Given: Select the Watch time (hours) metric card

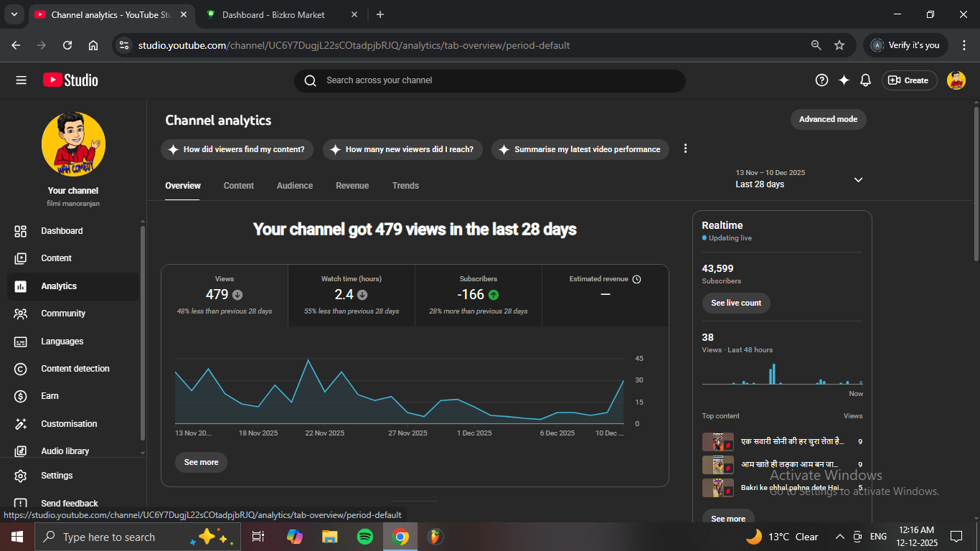Looking at the screenshot, I should 352,295.
